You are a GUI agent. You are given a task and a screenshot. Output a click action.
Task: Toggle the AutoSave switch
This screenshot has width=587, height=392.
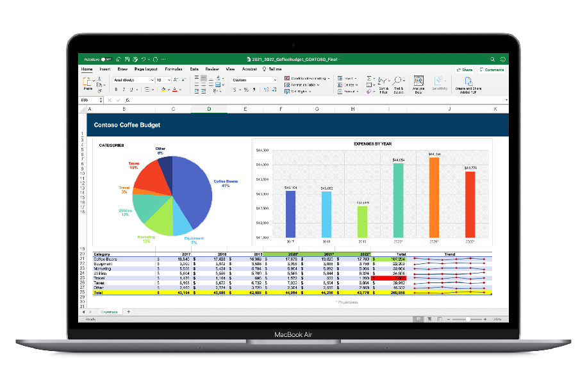point(106,60)
